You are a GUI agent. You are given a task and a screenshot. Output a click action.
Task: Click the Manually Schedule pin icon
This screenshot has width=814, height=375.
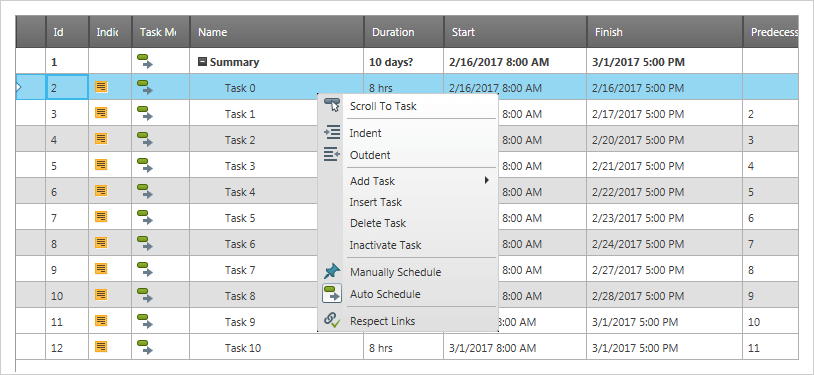(332, 271)
